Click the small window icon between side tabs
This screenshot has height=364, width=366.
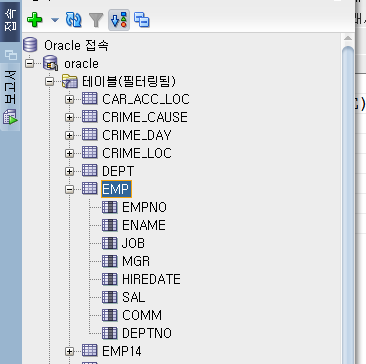[11, 54]
